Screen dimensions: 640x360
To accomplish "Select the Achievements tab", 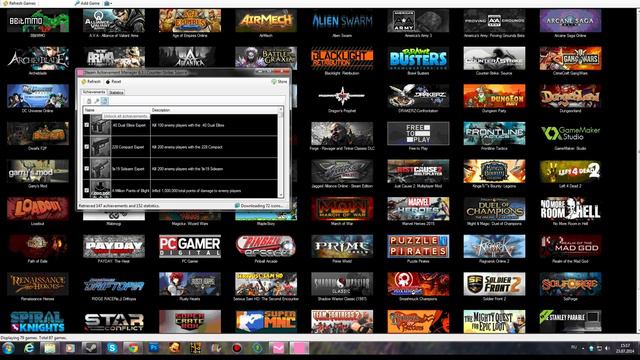I will click(x=94, y=92).
